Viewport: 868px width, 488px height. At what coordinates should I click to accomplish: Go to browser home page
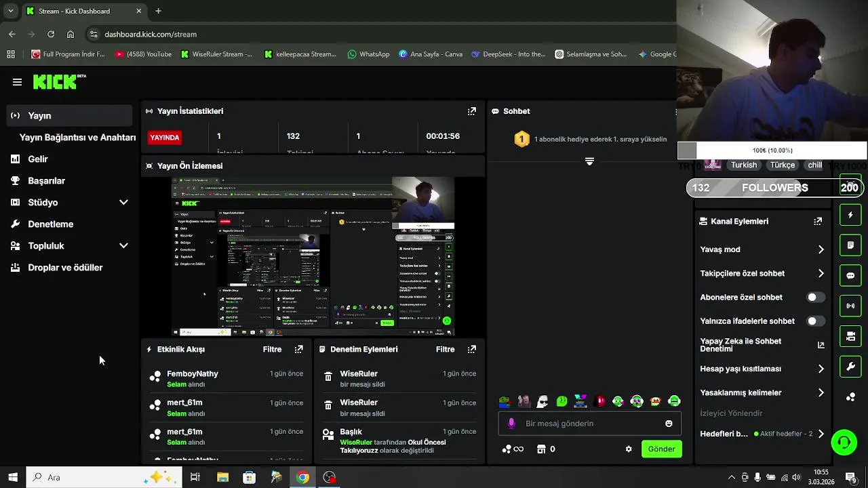click(71, 34)
